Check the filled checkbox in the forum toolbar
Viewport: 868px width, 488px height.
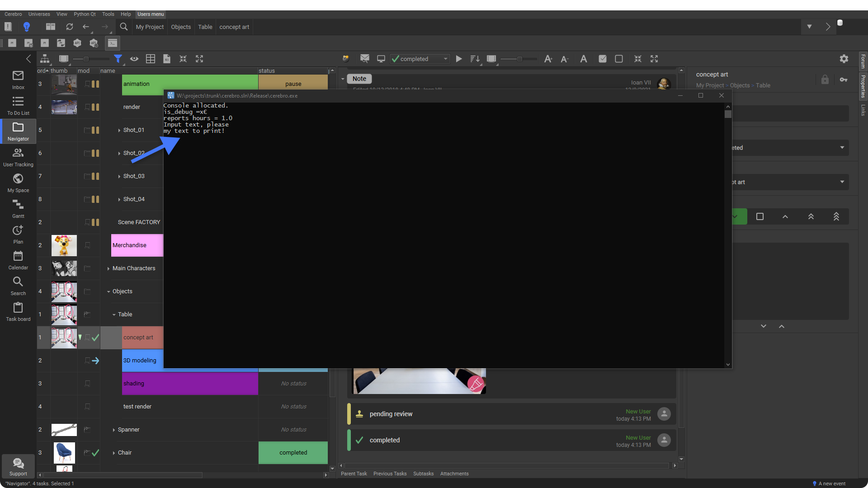pos(603,59)
